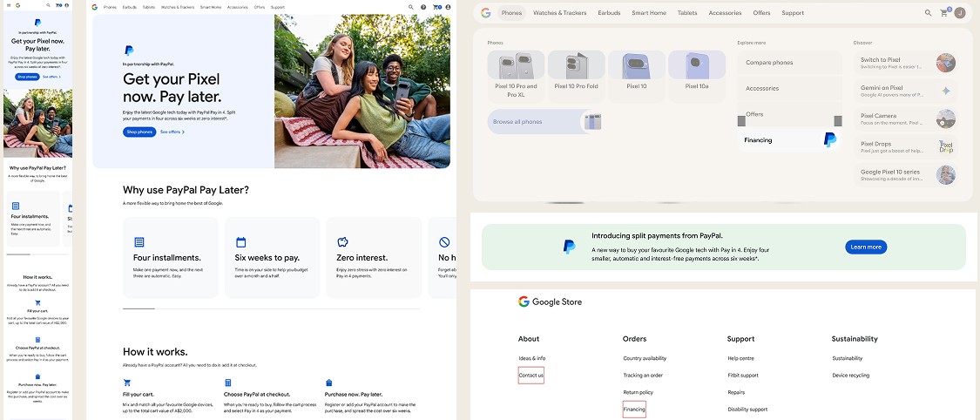The width and height of the screenshot is (980, 420).
Task: Open Switch to Pixel under Discover
Action: click(906, 63)
